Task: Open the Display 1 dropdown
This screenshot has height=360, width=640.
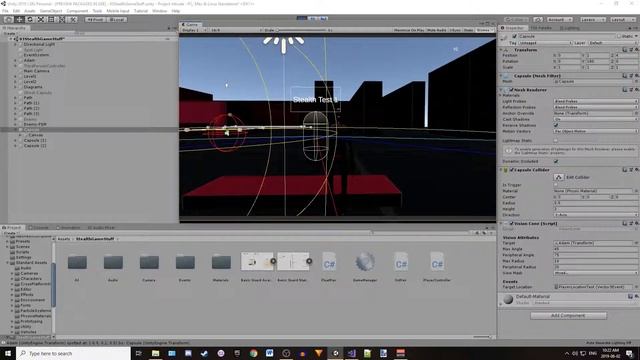Action: point(193,30)
